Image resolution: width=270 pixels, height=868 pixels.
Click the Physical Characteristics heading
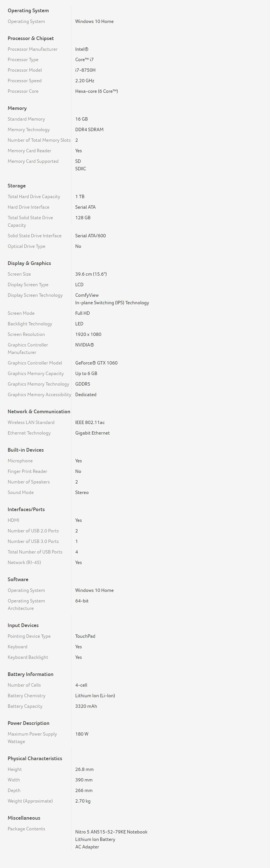coord(35,758)
